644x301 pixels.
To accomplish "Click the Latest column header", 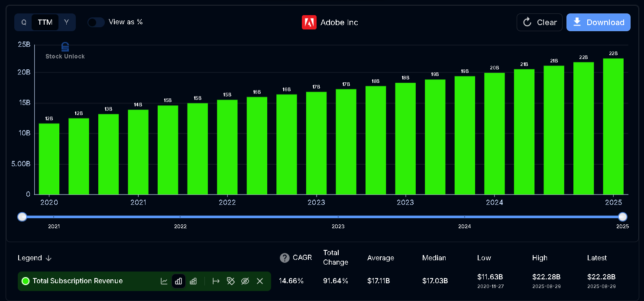I will 597,258.
